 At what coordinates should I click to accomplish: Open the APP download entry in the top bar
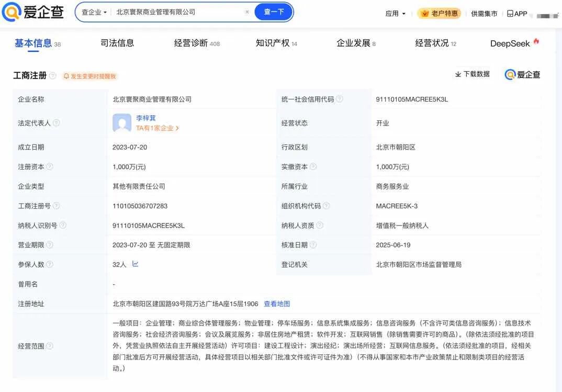click(515, 14)
